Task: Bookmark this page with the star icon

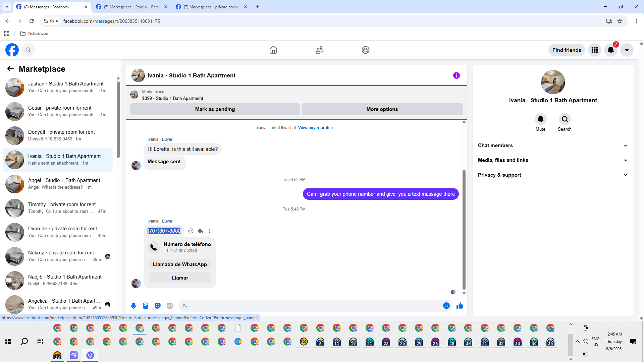Action: (620, 21)
